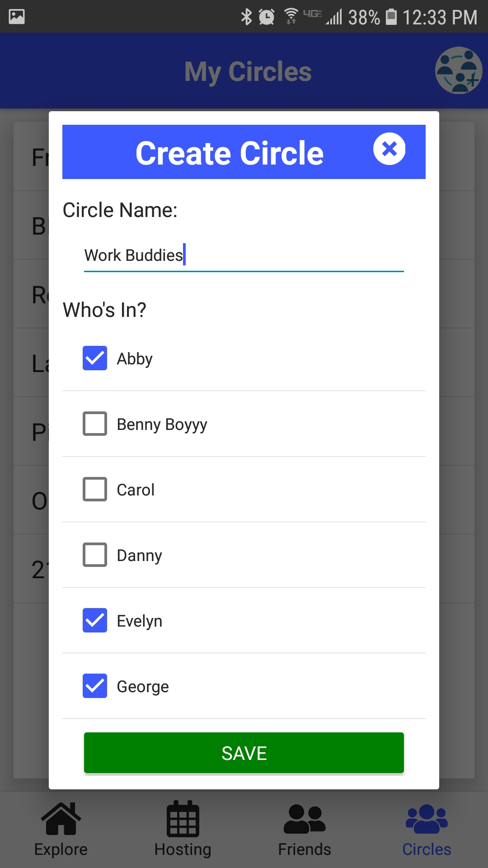Screen dimensions: 488x868
Task: Close the Create Circle dialog
Action: [389, 149]
